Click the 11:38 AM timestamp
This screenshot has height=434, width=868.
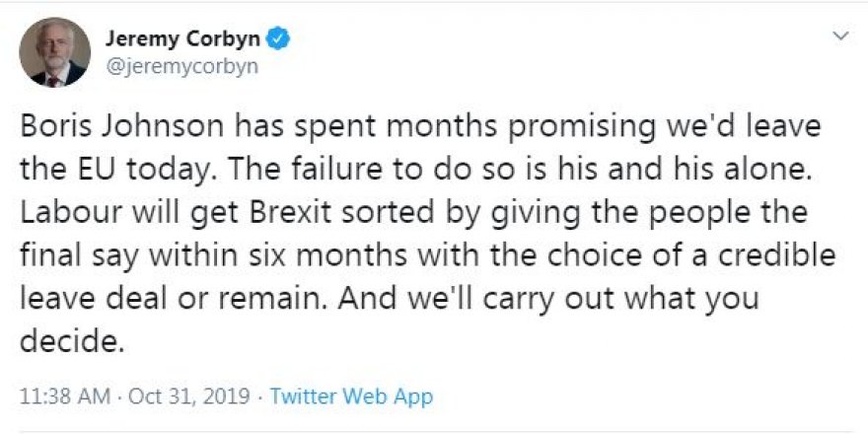63,398
